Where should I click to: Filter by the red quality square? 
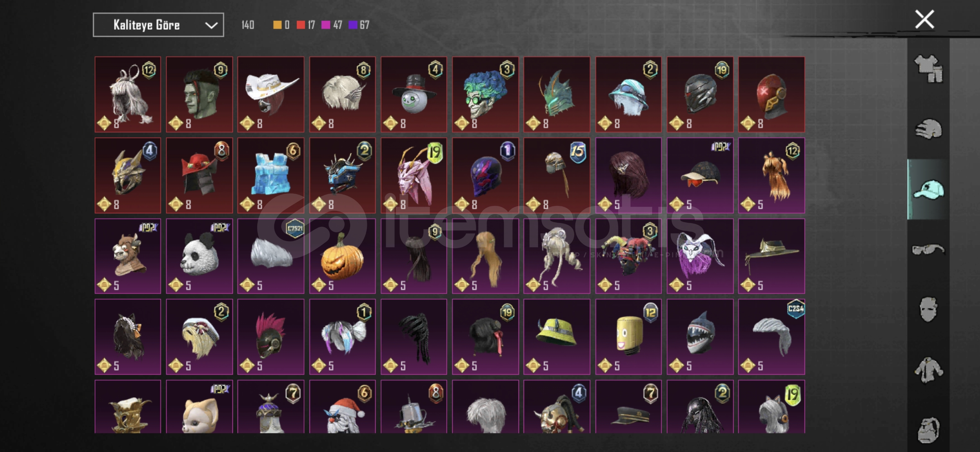coord(301,25)
